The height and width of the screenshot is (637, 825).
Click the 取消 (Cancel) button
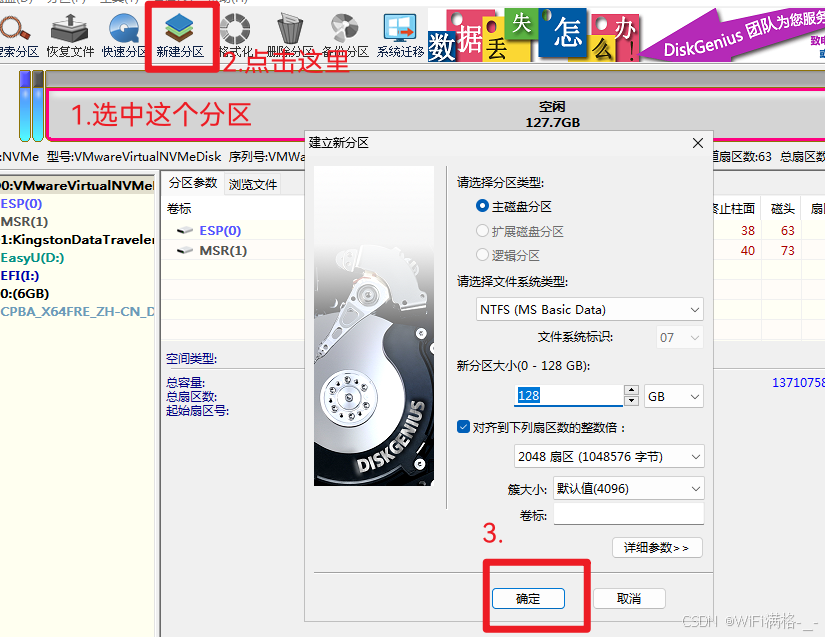point(629,599)
